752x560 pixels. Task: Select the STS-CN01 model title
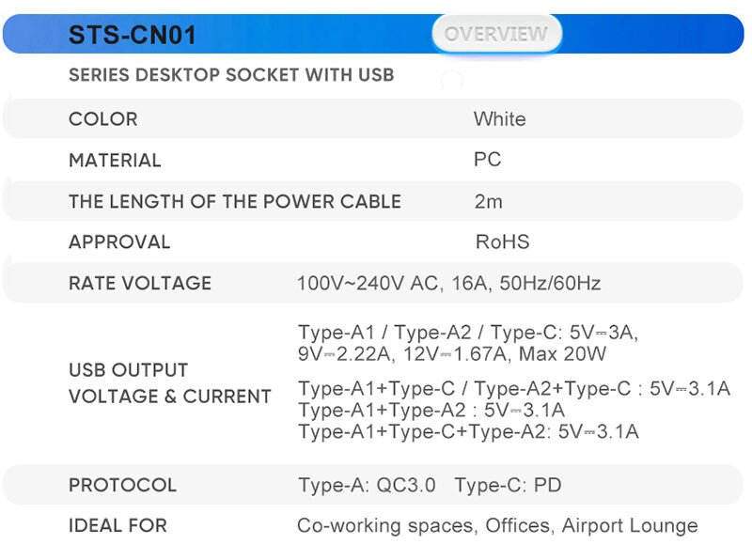[133, 35]
